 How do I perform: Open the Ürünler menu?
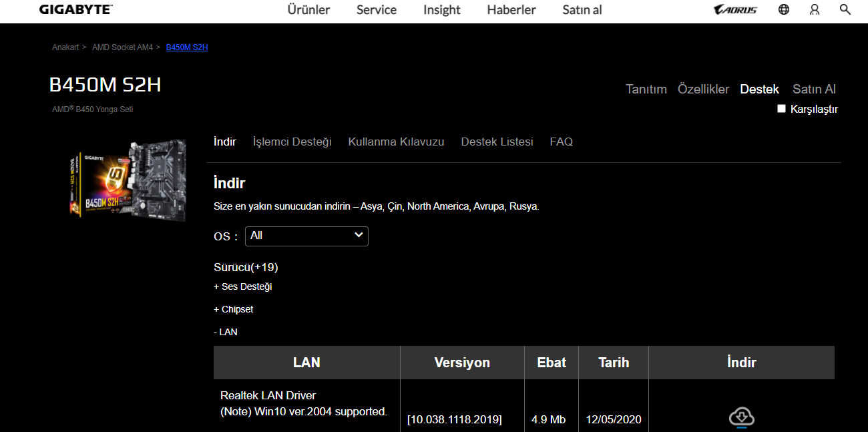point(308,9)
